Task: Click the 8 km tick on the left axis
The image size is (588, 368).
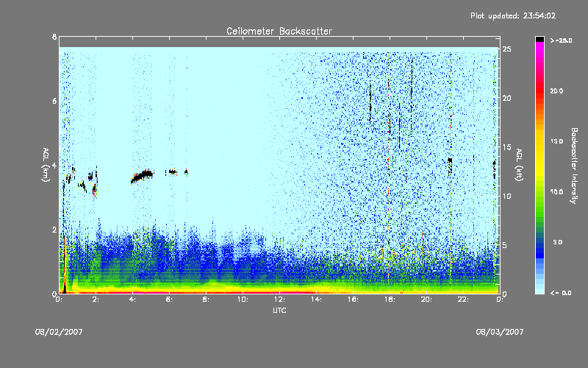Action: pos(54,37)
